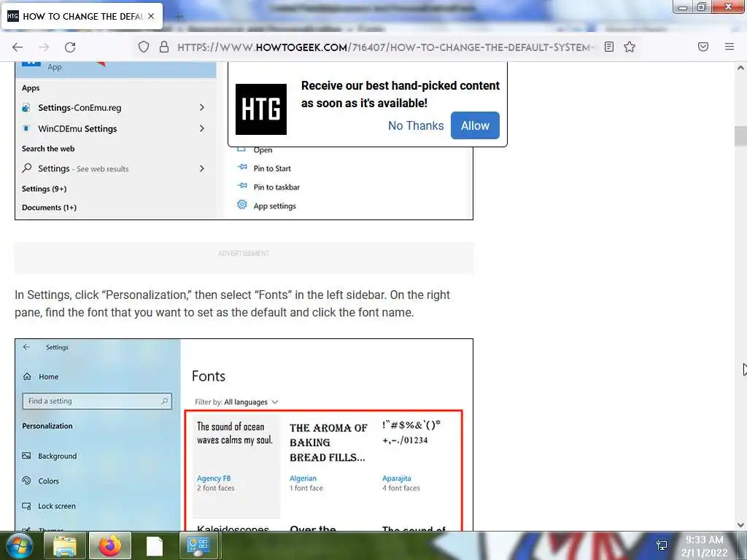747x560 pixels.
Task: Open site security info via the padlock icon
Action: coord(164,47)
